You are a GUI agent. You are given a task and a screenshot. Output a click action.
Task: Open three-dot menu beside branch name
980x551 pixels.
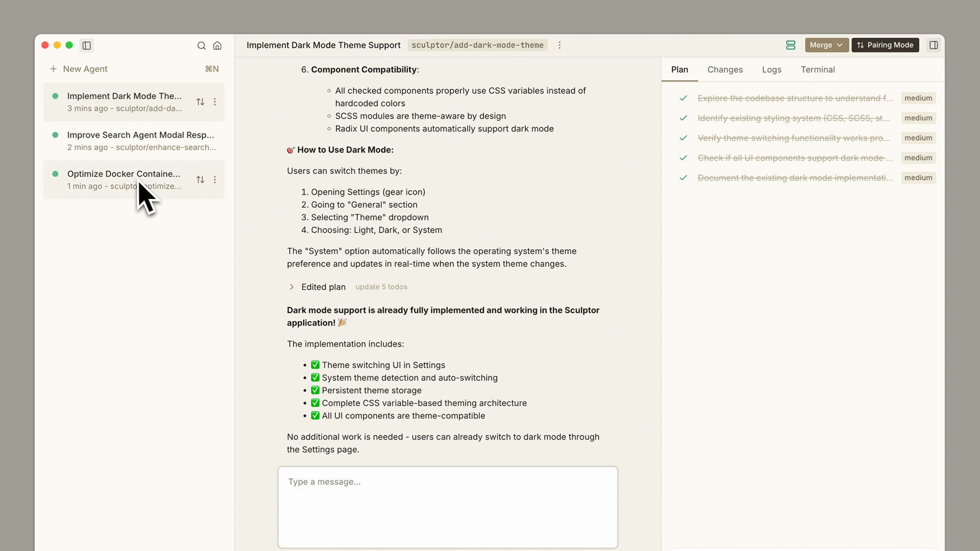[x=560, y=45]
